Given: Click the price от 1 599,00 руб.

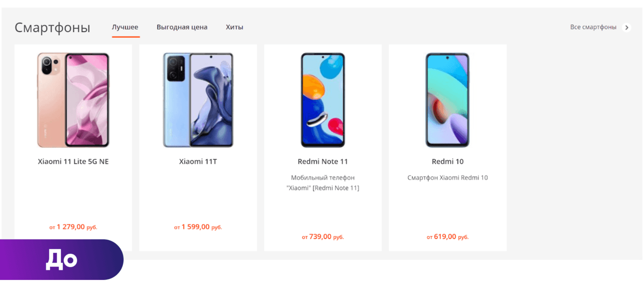Looking at the screenshot, I should click(198, 227).
